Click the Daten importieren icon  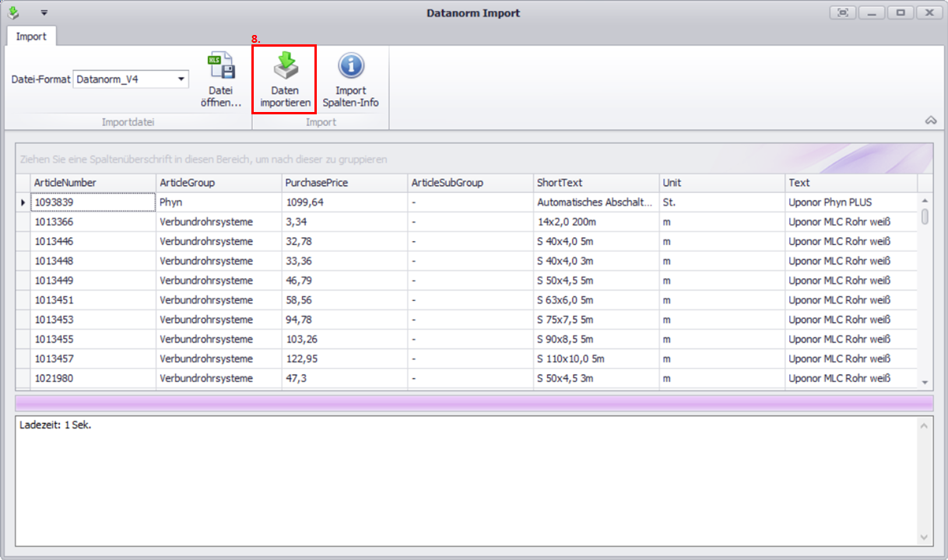285,68
